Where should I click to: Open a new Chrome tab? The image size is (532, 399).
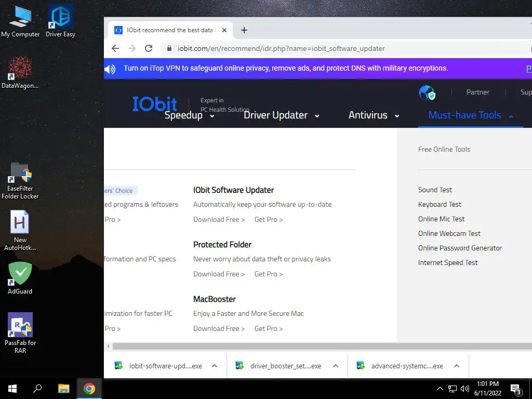244,30
